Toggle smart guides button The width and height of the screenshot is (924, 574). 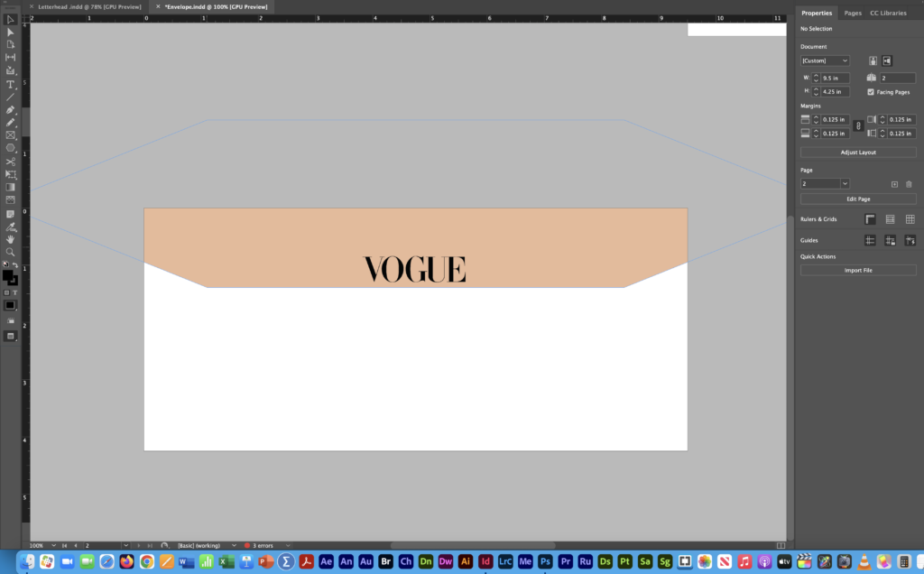(x=910, y=240)
